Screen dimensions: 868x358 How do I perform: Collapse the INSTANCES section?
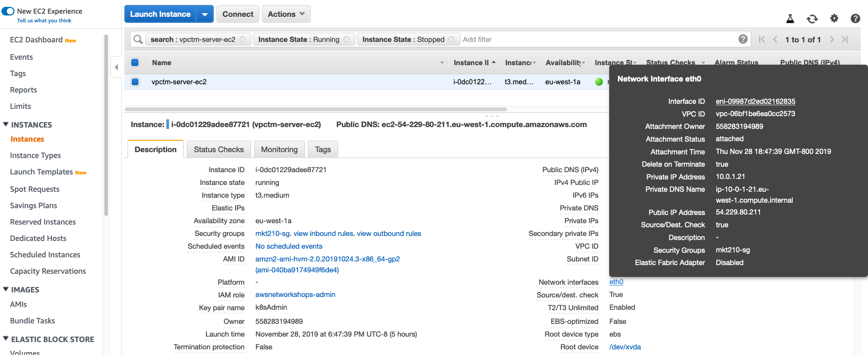point(6,124)
